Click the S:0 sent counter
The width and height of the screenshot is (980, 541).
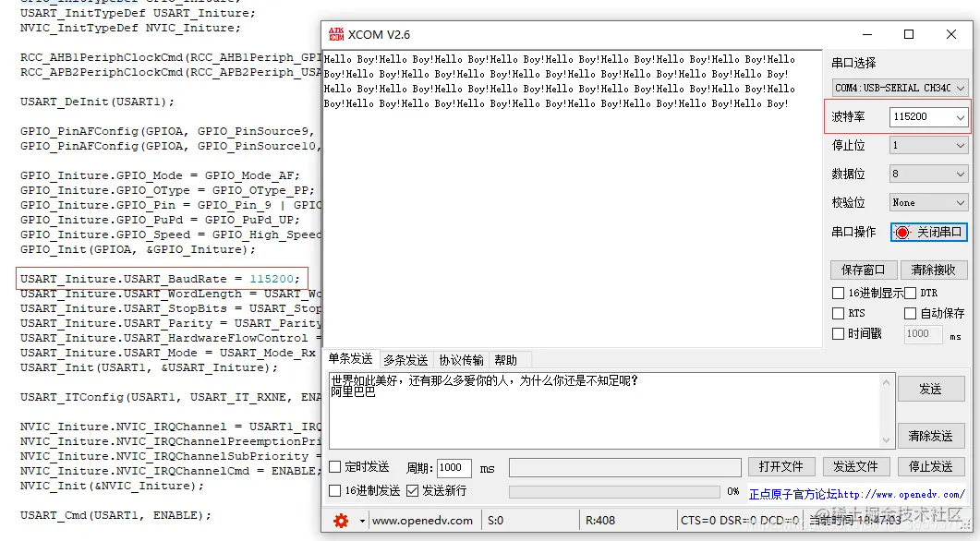pos(496,521)
